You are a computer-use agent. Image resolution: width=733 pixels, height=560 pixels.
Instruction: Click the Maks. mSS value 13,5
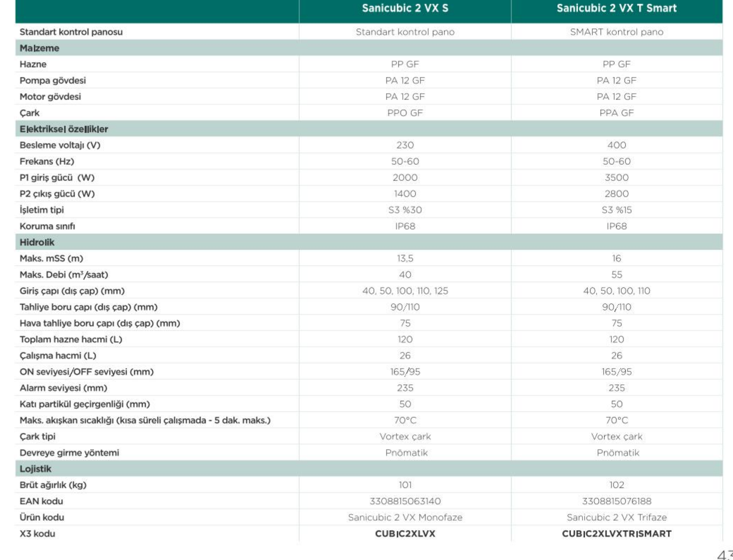(x=405, y=259)
